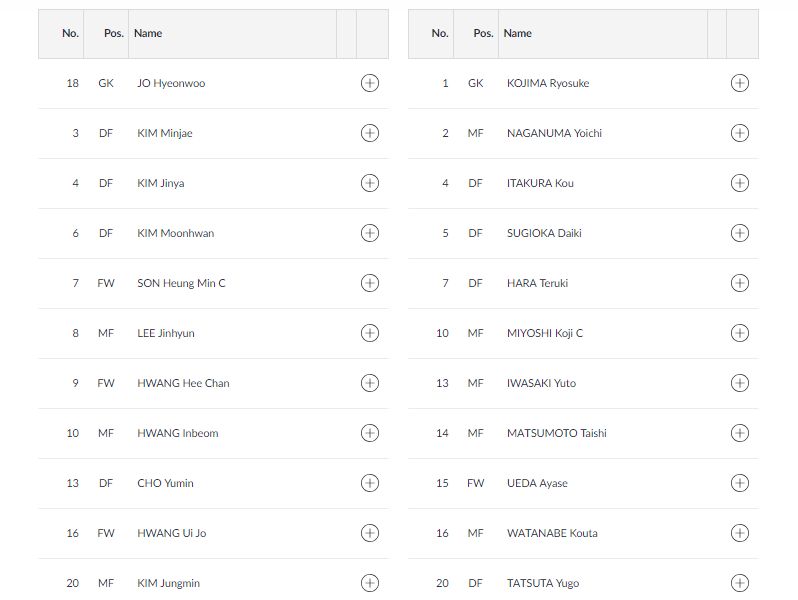Expand IWASAKI Yuto's player details
Image resolution: width=798 pixels, height=600 pixels.
tap(740, 383)
